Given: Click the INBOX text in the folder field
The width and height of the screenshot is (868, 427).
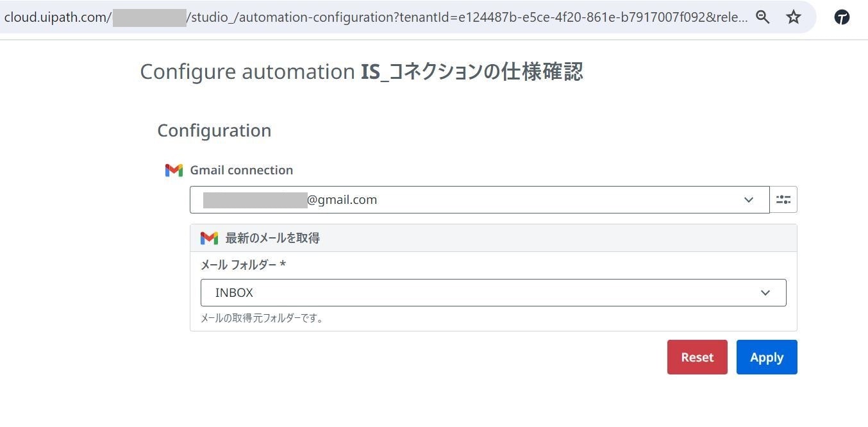Looking at the screenshot, I should click(x=234, y=292).
